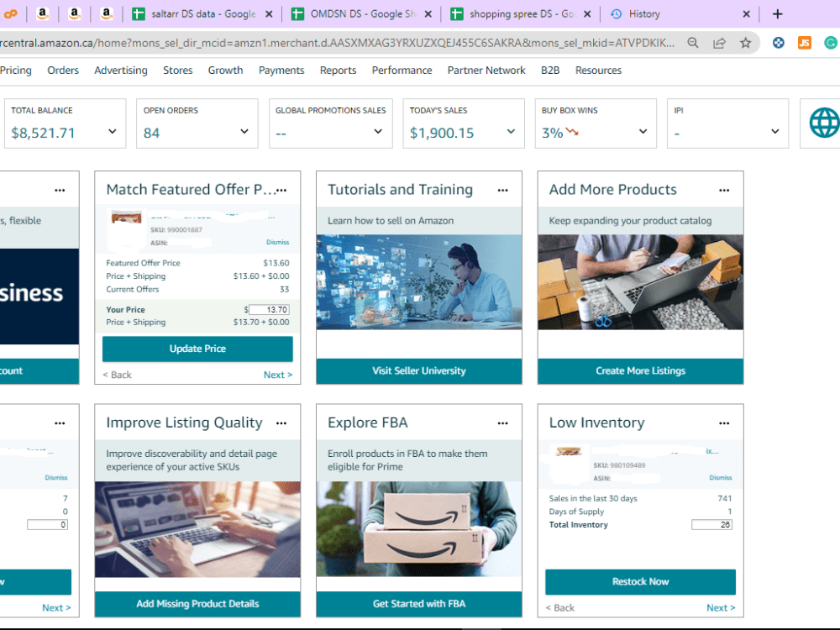This screenshot has width=840, height=630.
Task: Open the Resources menu
Action: [x=598, y=71]
